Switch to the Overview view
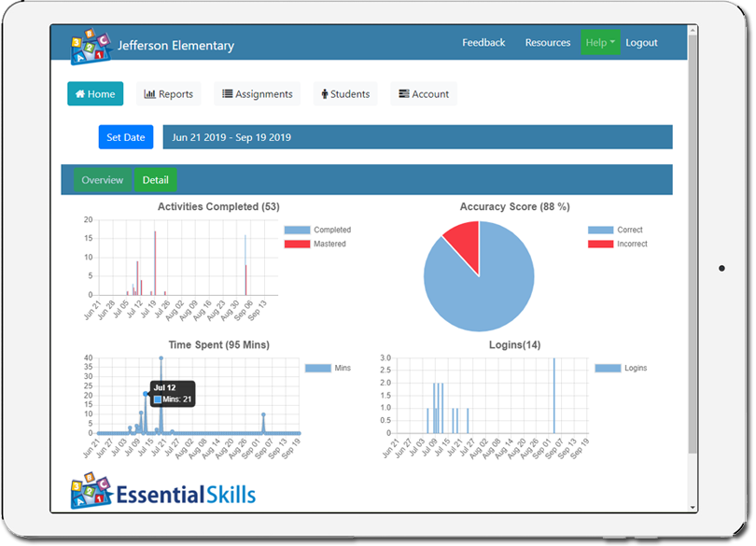 click(102, 179)
